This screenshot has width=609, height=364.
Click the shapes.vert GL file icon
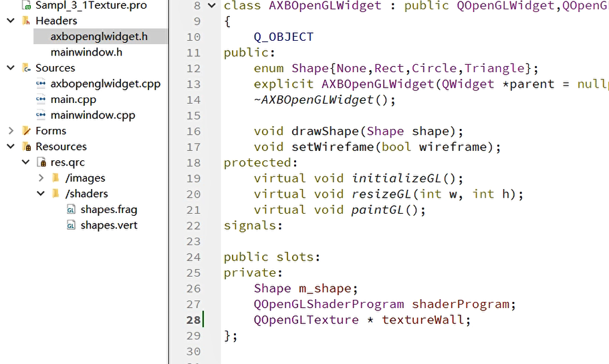click(71, 225)
